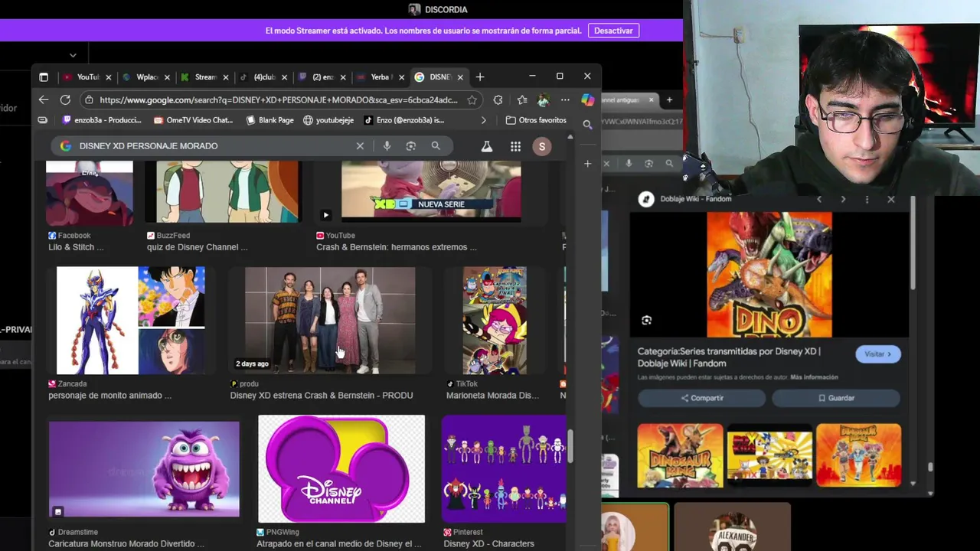The height and width of the screenshot is (551, 980).
Task: Expand the Discord channel dropdown chevron
Action: click(x=73, y=55)
